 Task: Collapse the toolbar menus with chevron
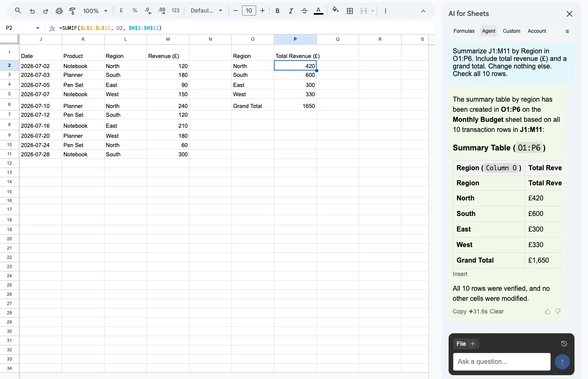(x=423, y=11)
